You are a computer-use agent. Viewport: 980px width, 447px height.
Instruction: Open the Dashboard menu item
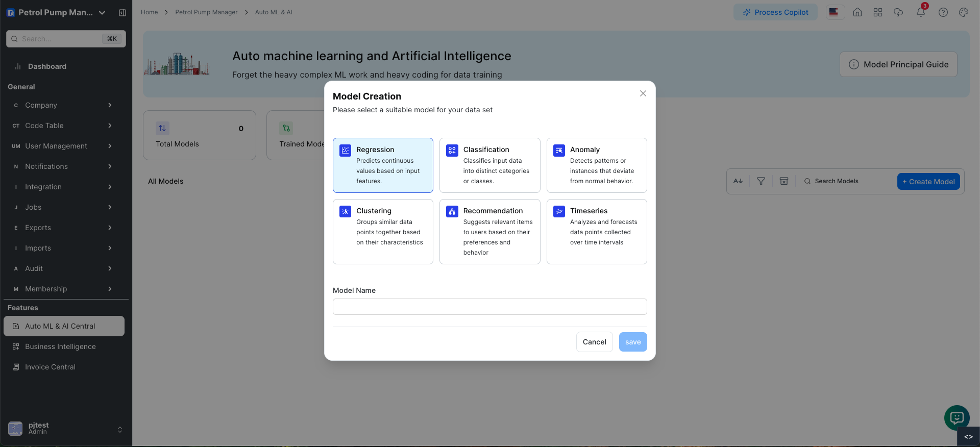coord(64,66)
